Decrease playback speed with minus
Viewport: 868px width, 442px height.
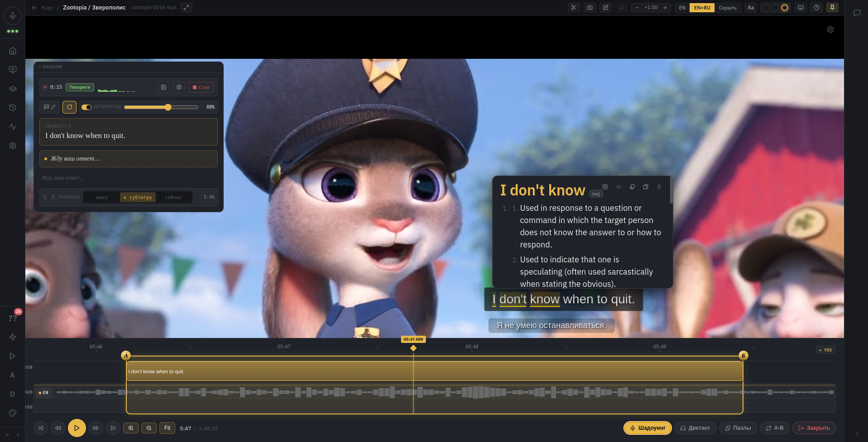pos(637,8)
